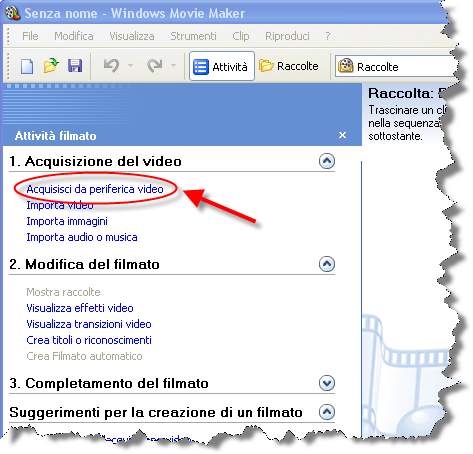Click the Mostra raccolte link
Viewport: 473px width, 454px height.
coord(63,292)
